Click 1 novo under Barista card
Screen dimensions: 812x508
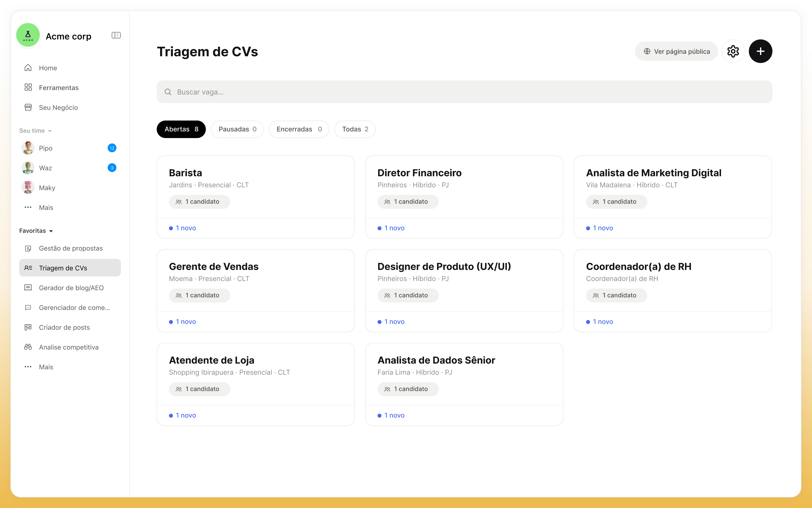183,228
